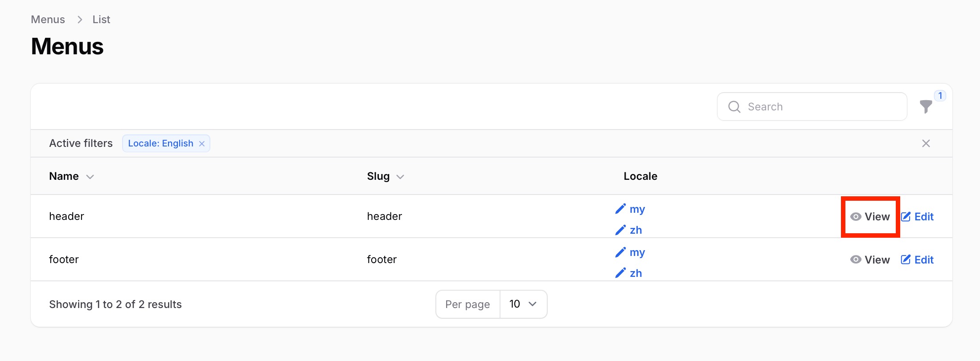The height and width of the screenshot is (361, 980).
Task: Click the edit icon in header row
Action: 906,217
